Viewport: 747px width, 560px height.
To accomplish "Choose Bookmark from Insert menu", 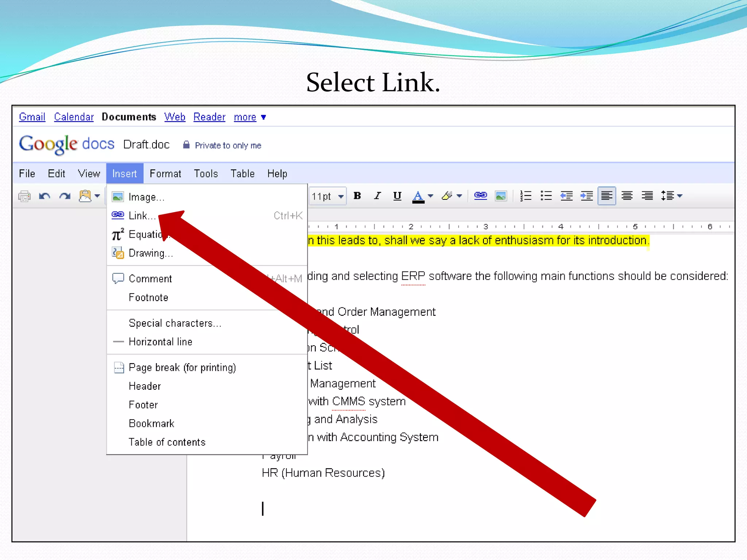I will (207, 423).
